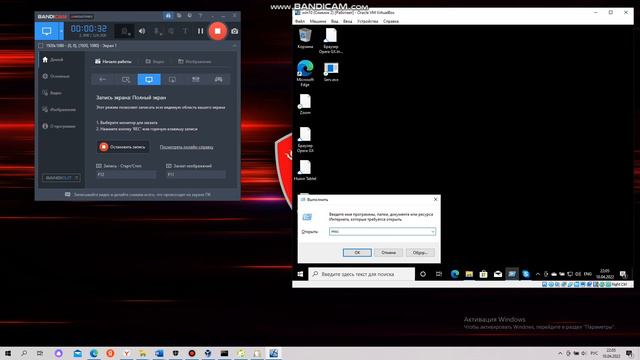
Task: Switch to the Videos tab in Bandicam
Action: click(x=155, y=61)
